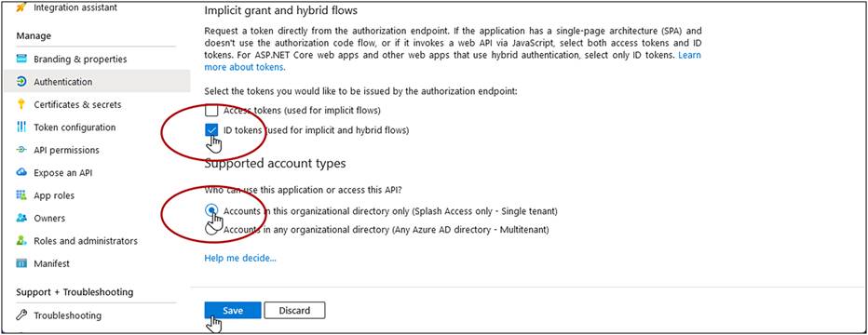Click the Authentication sidebar icon
This screenshot has height=335, width=868.
[x=21, y=81]
